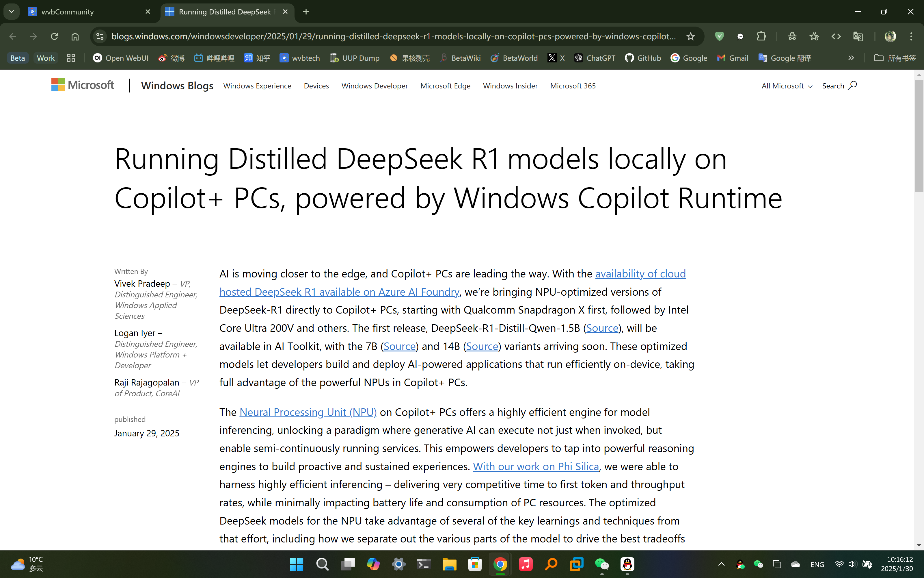This screenshot has height=578, width=924.
Task: Open the Beta bookmark folder
Action: pos(18,58)
